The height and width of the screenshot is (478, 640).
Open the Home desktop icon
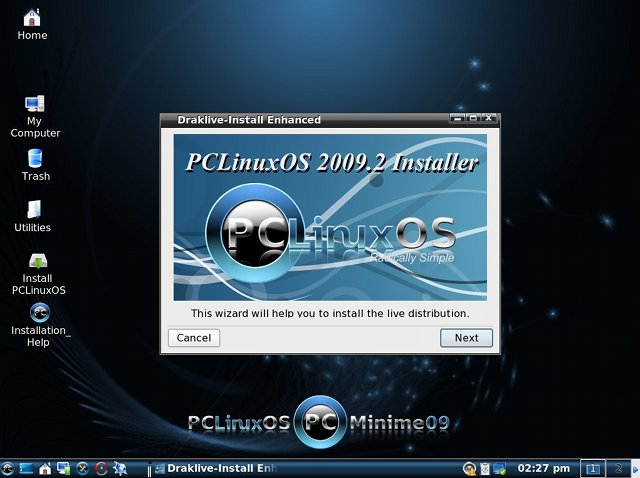coord(32,25)
